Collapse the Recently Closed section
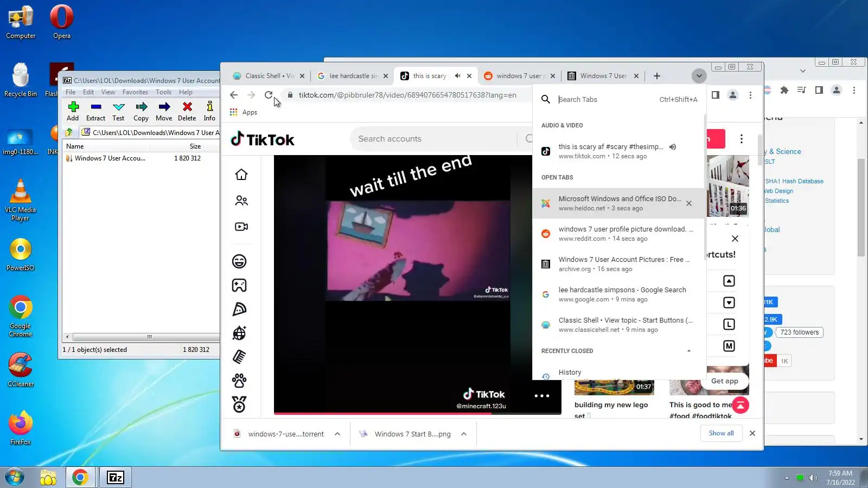The height and width of the screenshot is (488, 868). [x=689, y=351]
